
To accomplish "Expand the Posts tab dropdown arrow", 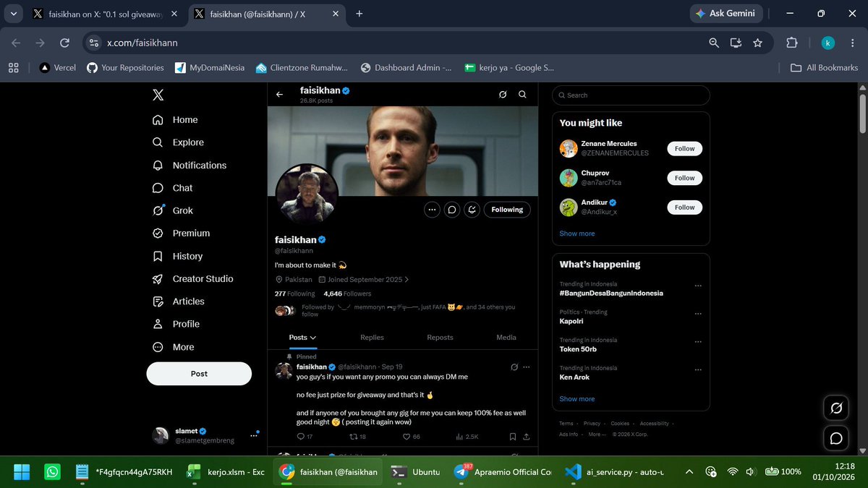I will 313,338.
